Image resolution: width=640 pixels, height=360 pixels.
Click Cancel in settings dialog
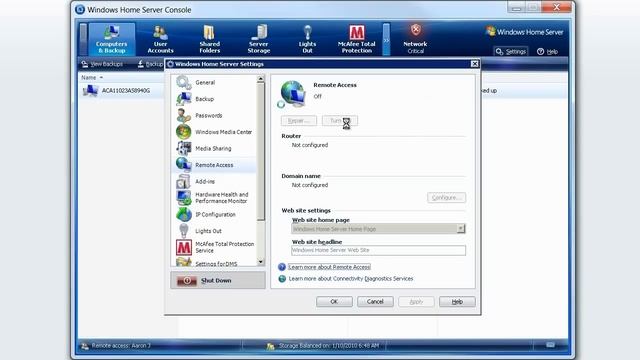pos(375,302)
